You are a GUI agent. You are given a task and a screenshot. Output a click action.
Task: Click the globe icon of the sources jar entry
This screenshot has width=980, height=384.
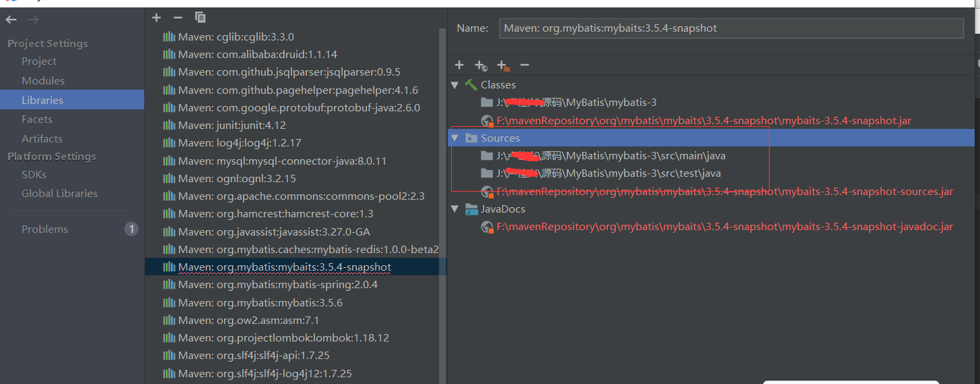point(488,192)
